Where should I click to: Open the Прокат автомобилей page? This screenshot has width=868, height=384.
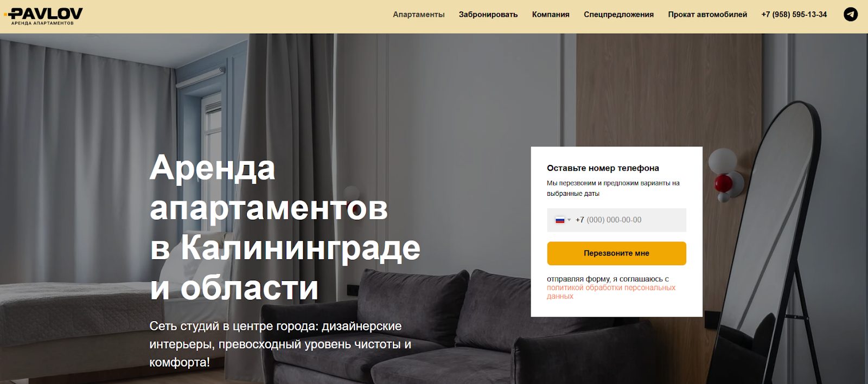[x=707, y=15]
